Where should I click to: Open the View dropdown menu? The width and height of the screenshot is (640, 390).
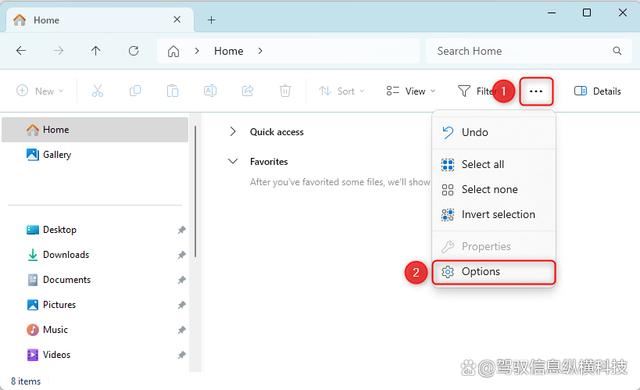click(x=411, y=91)
